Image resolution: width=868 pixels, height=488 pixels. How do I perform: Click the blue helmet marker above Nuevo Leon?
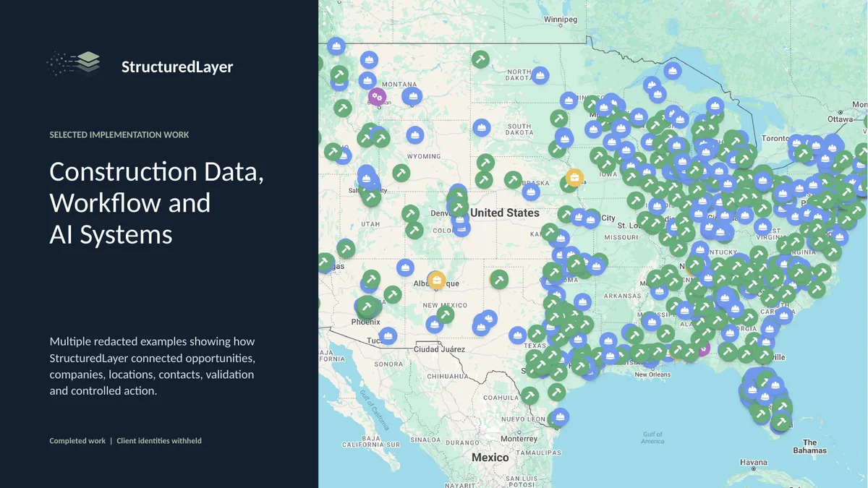tap(559, 417)
